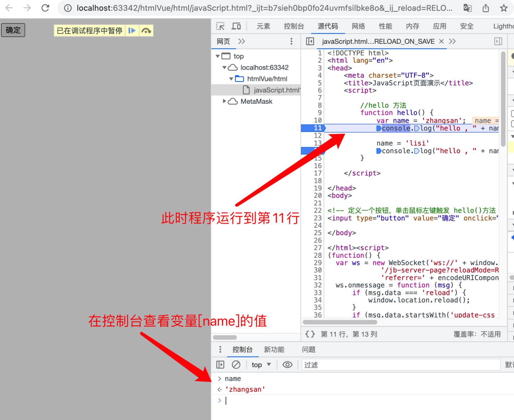Click line number 10 in gutter
514x420 pixels.
coord(318,121)
